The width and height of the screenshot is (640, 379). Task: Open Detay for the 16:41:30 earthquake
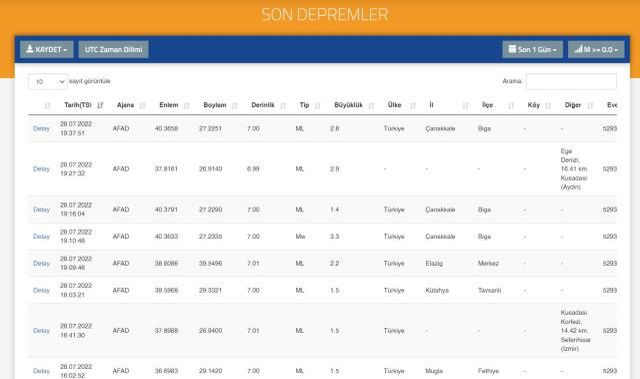[41, 331]
